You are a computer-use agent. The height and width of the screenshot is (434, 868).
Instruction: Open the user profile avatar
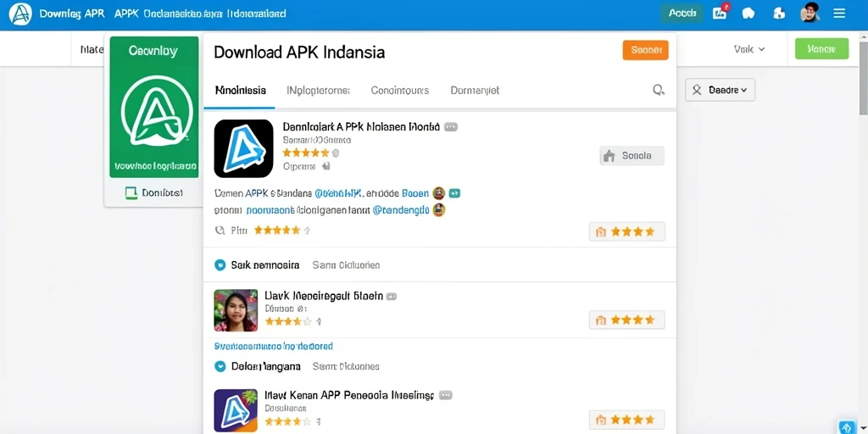tap(810, 13)
